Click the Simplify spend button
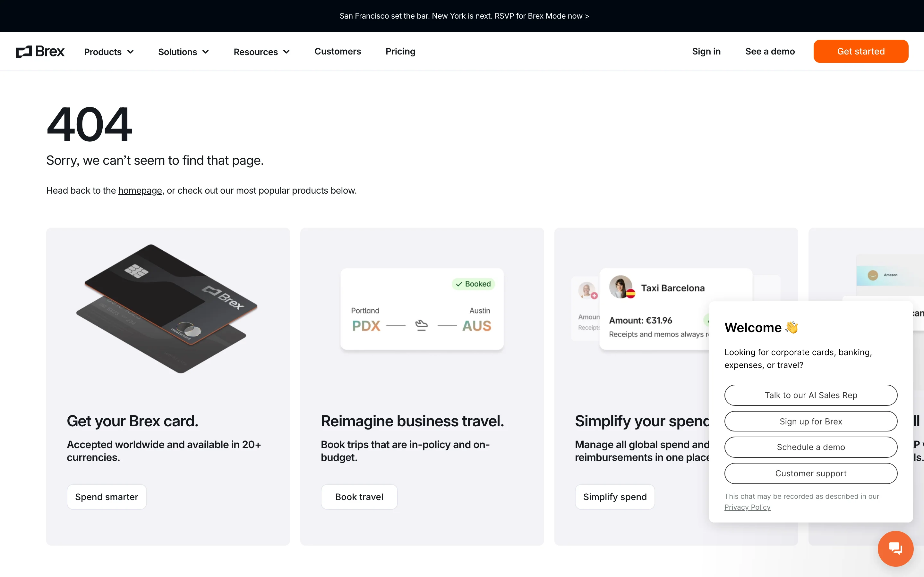 (614, 497)
